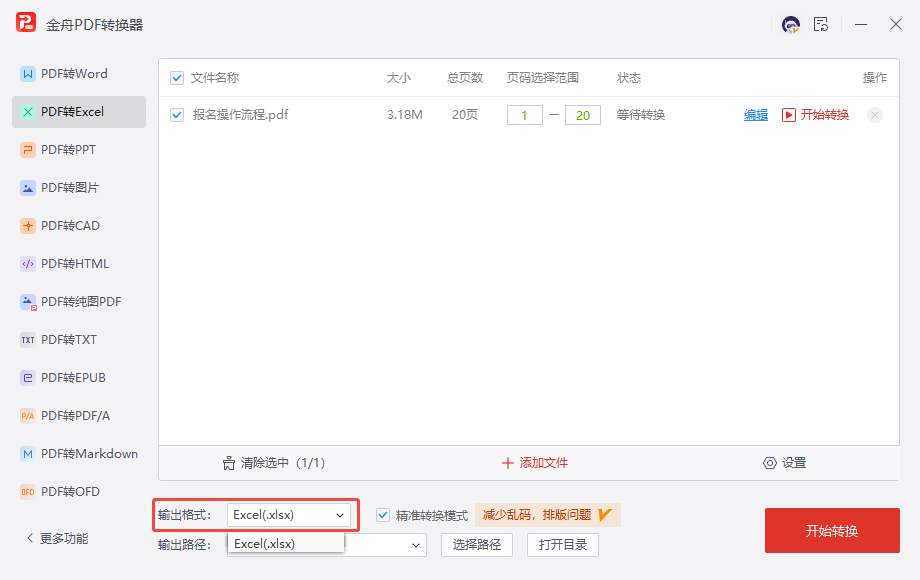Click 添加文件 to add files

543,463
